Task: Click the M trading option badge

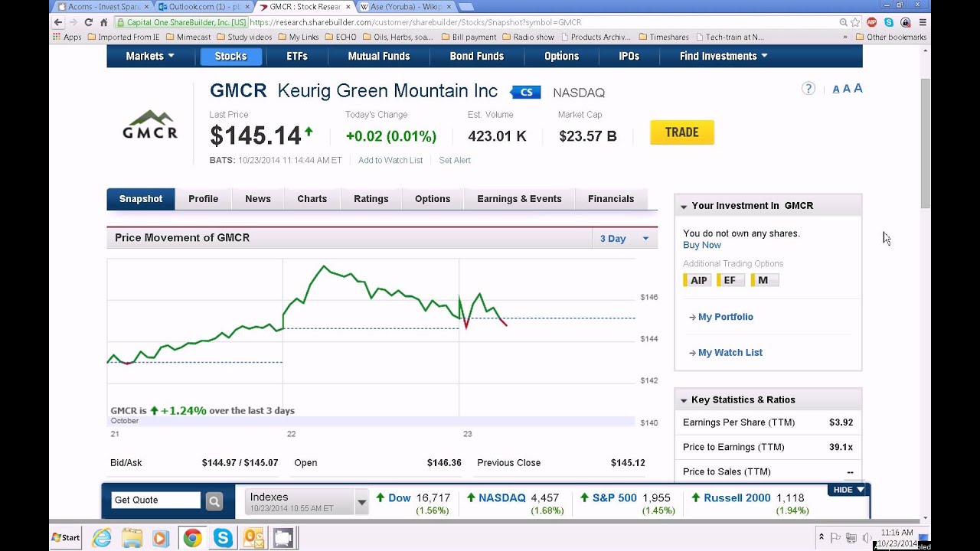Action: click(x=764, y=281)
